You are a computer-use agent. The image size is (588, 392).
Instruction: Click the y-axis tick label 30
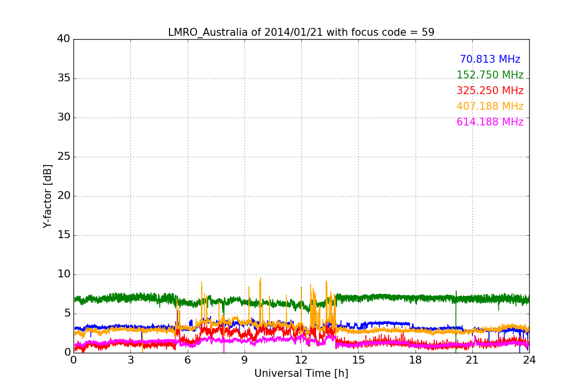click(x=64, y=118)
